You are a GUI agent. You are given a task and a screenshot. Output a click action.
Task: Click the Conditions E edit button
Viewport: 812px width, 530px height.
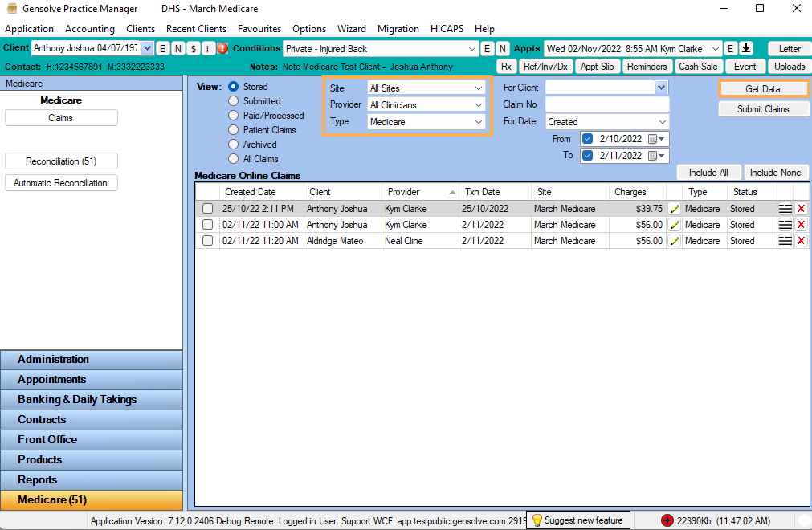click(x=487, y=49)
